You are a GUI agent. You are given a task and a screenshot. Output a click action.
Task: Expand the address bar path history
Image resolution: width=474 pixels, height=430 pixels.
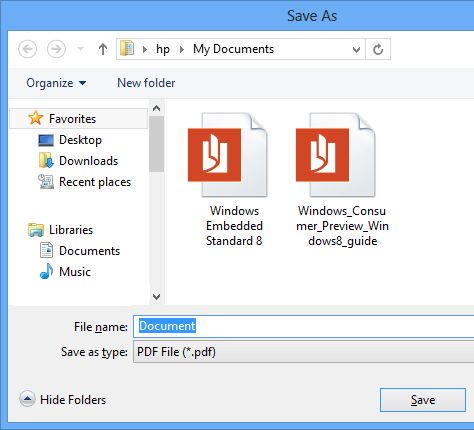[356, 50]
